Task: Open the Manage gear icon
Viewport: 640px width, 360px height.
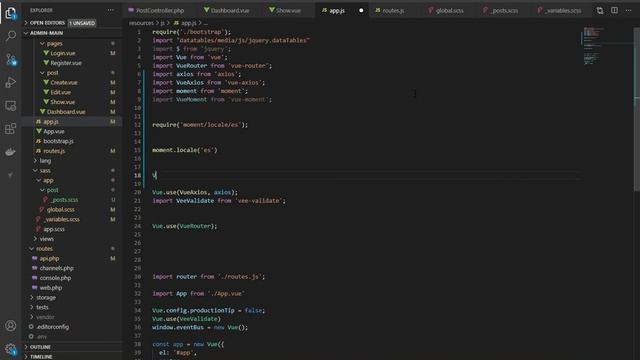Action: (x=11, y=349)
